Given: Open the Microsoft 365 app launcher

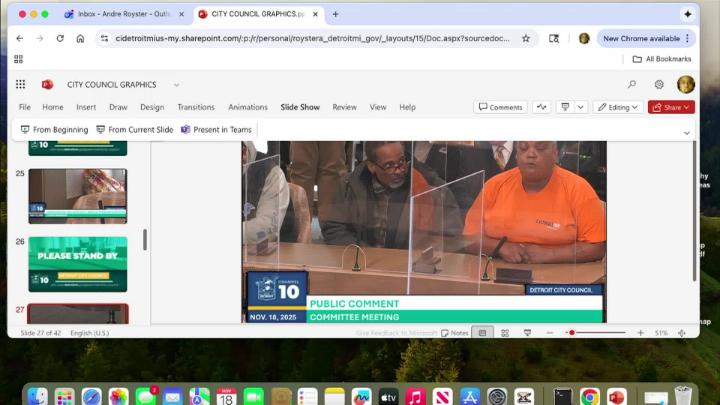Looking at the screenshot, I should click(20, 85).
